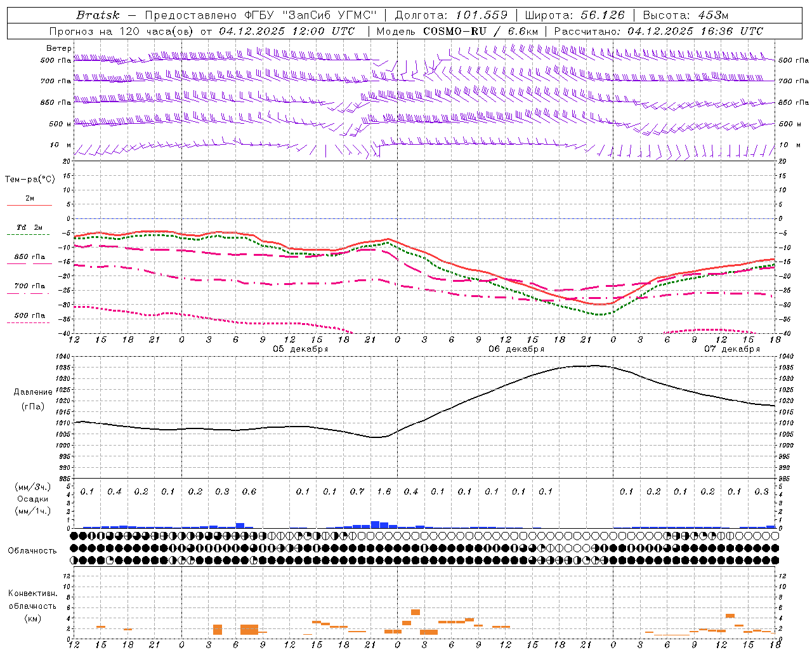The image size is (812, 650).
Task: Select the "(мм/3ч.)" precipitation unit label
Action: click(32, 487)
